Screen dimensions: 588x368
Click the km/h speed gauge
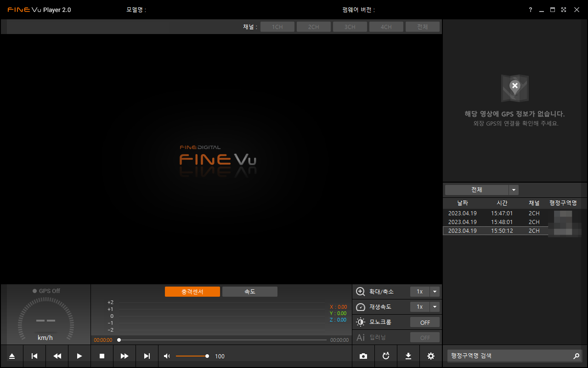click(45, 320)
